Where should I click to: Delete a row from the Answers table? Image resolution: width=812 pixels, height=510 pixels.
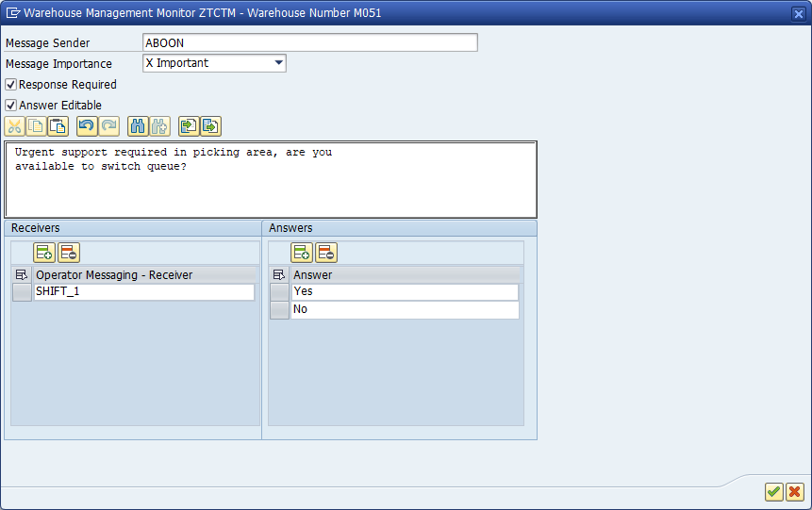click(326, 253)
